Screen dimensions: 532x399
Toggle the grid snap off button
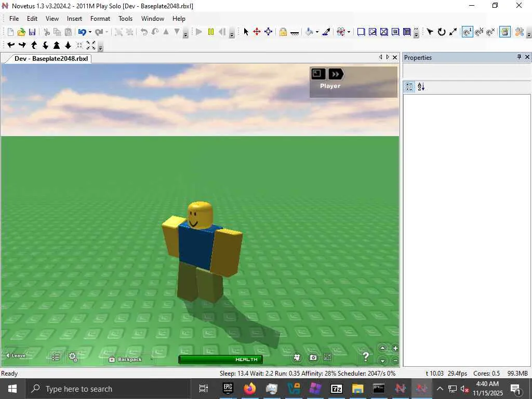490,32
